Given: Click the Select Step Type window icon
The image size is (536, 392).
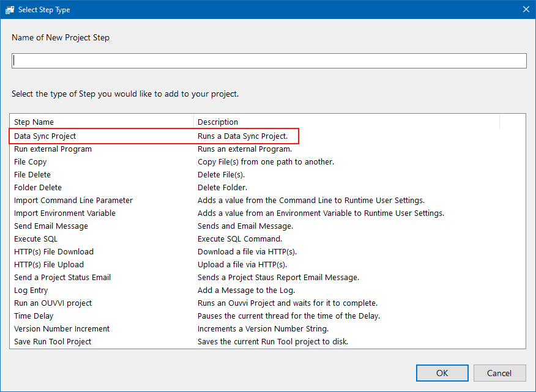Looking at the screenshot, I should 10,10.
